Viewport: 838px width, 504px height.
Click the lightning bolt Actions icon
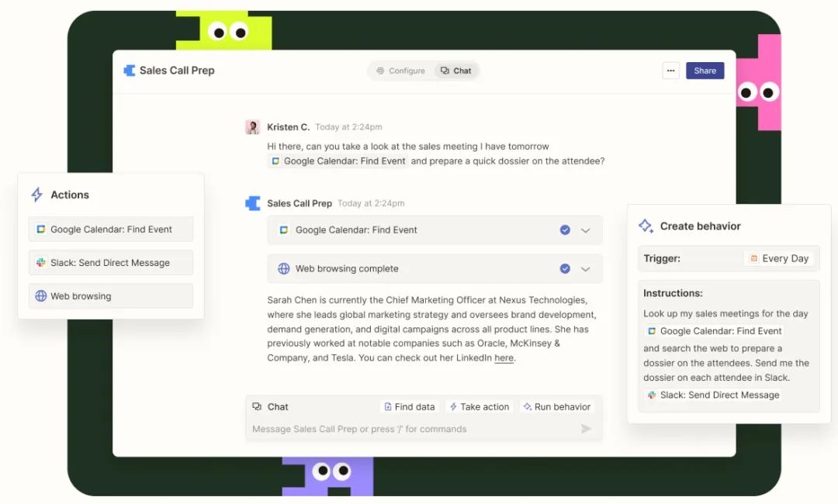tap(37, 195)
